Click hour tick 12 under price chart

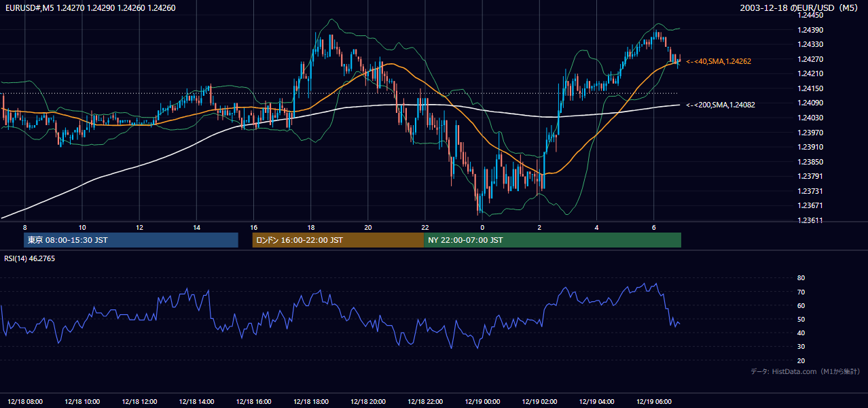point(139,227)
